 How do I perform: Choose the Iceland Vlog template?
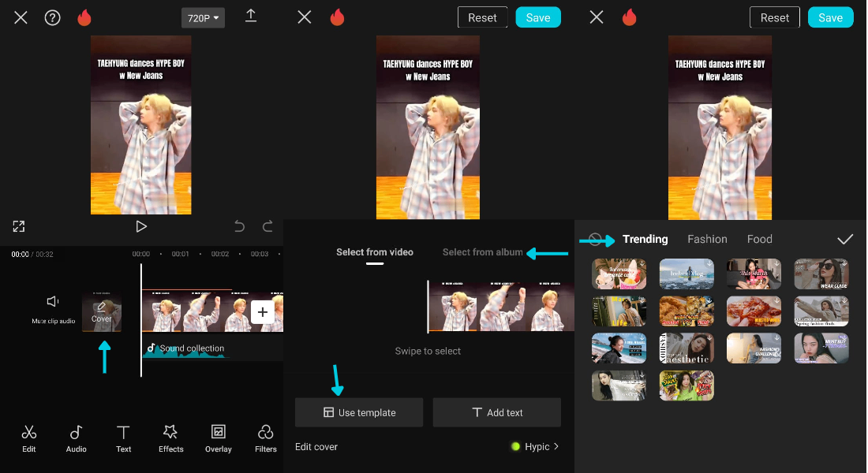[687, 274]
